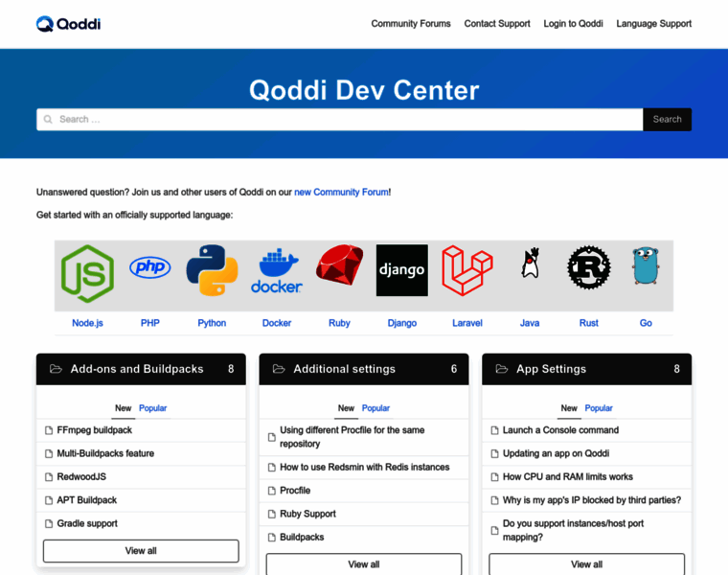Click the black Search button

(x=668, y=120)
